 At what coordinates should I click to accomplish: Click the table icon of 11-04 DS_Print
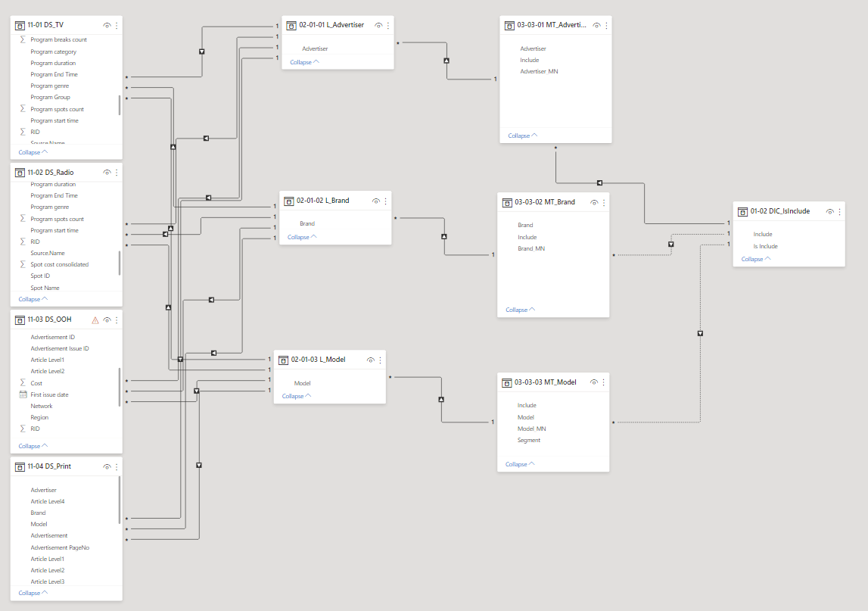pos(20,467)
